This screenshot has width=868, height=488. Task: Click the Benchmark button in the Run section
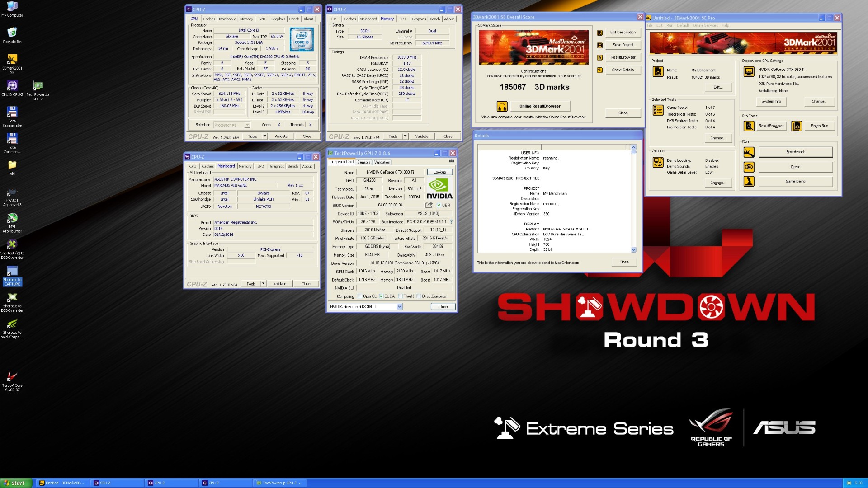coord(795,152)
